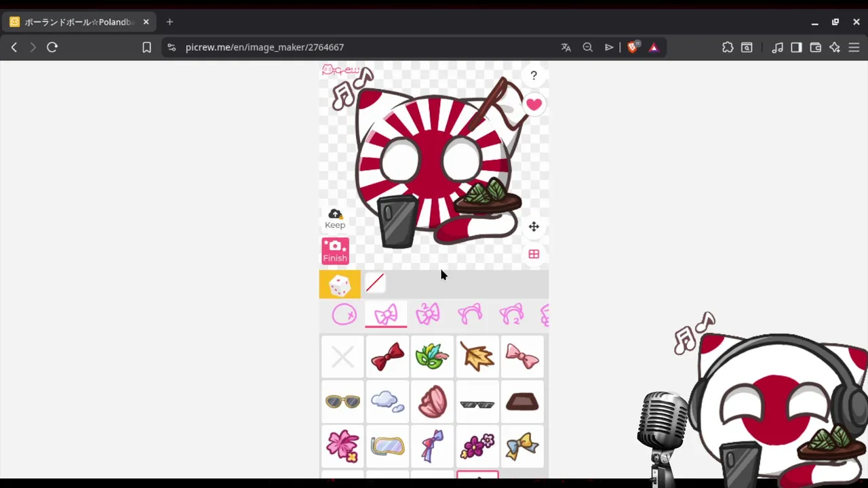Close the Polandball browser tab
The image size is (868, 488).
tap(146, 22)
